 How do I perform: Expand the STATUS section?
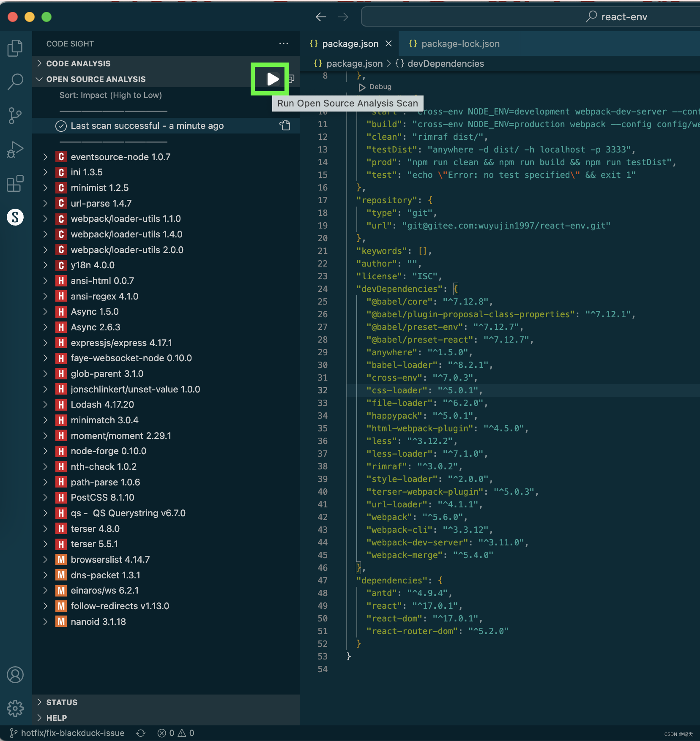pos(166,702)
